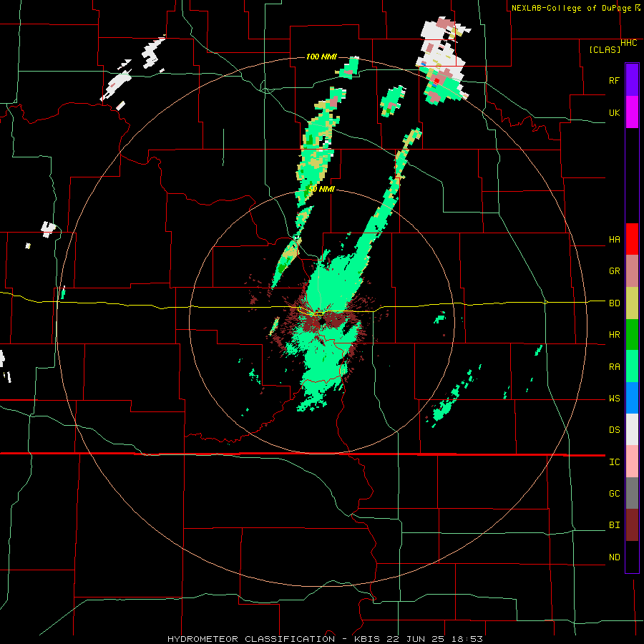Click the GC legend label
Image resolution: width=644 pixels, height=644 pixels.
[x=615, y=494]
